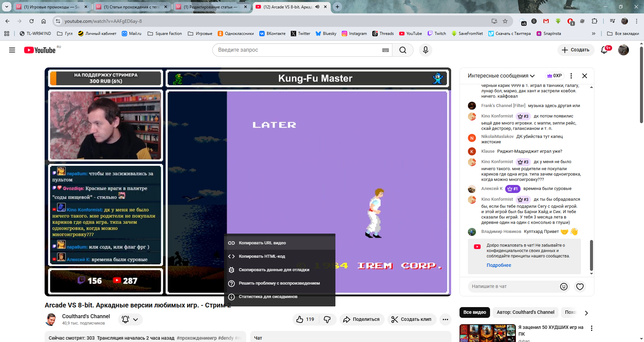Screen dimensions: 644x342
Task: Show more filter chips with right chevron
Action: click(586, 312)
